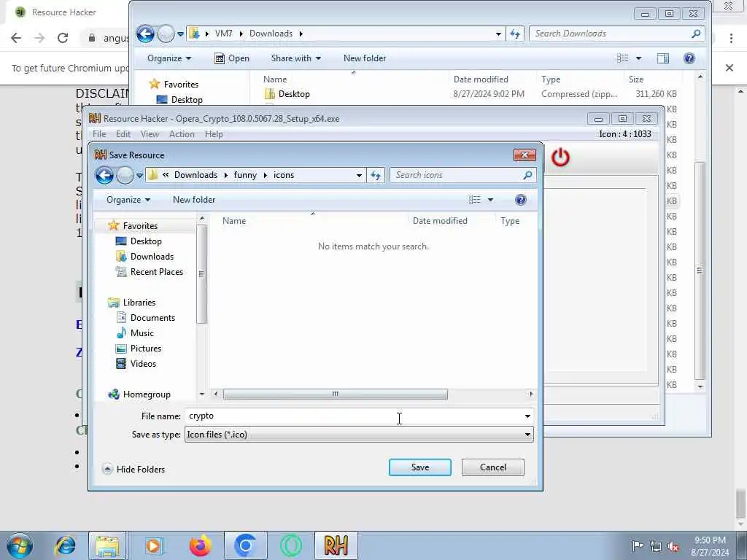Click New folder in Downloads Explorer
The height and width of the screenshot is (560, 747).
coord(365,58)
